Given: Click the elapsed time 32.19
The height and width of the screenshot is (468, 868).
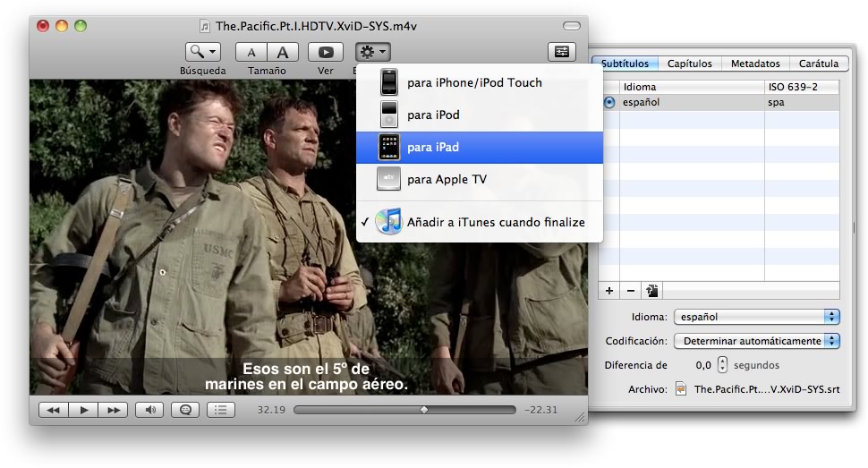Looking at the screenshot, I should click(271, 411).
